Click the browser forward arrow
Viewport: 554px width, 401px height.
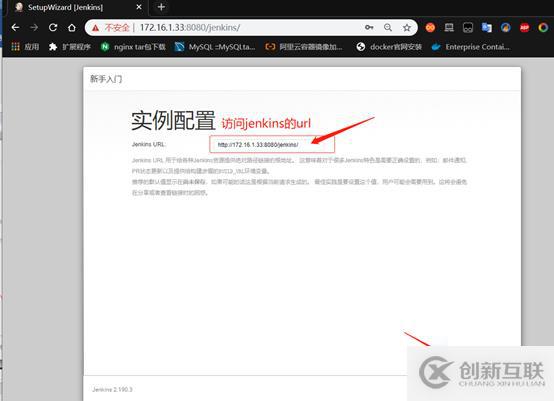click(34, 28)
